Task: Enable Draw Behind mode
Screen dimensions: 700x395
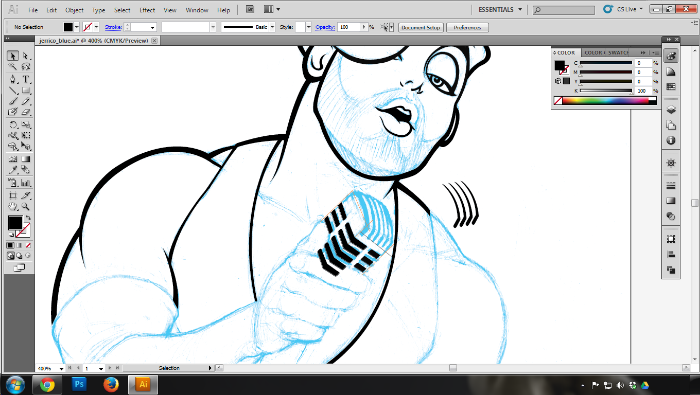Action: pos(19,256)
